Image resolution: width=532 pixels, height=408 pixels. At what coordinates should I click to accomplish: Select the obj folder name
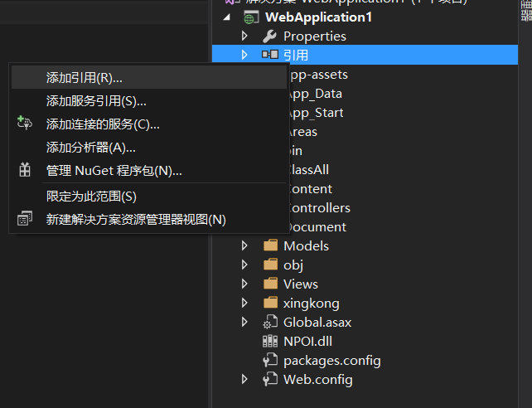coord(293,265)
